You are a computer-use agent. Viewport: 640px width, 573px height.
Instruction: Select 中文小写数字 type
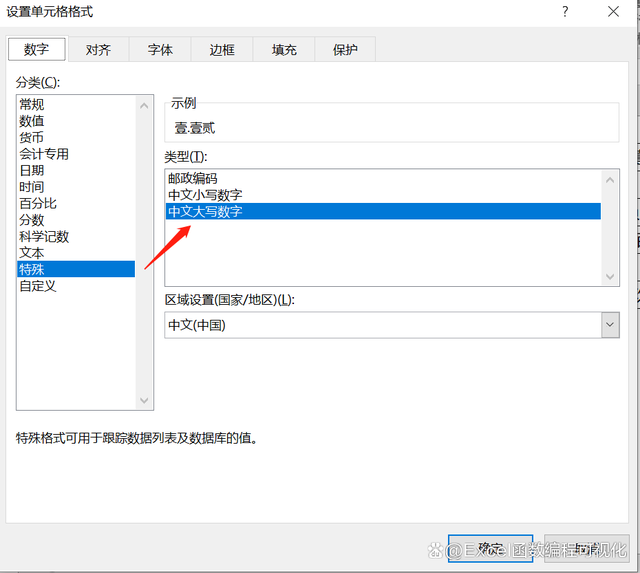click(383, 195)
